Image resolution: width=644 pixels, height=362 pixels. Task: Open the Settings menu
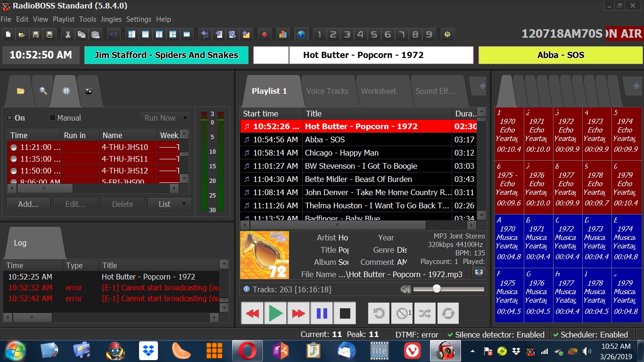(139, 19)
